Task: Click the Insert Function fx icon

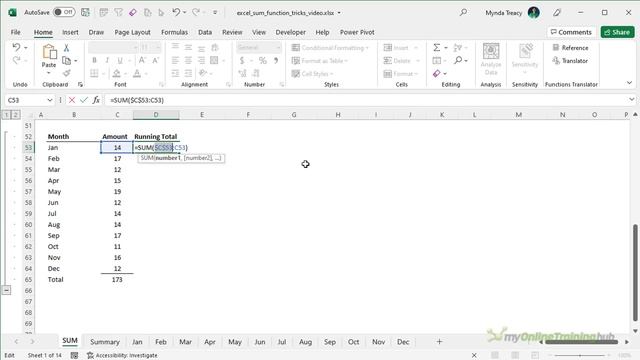Action: 96,100
